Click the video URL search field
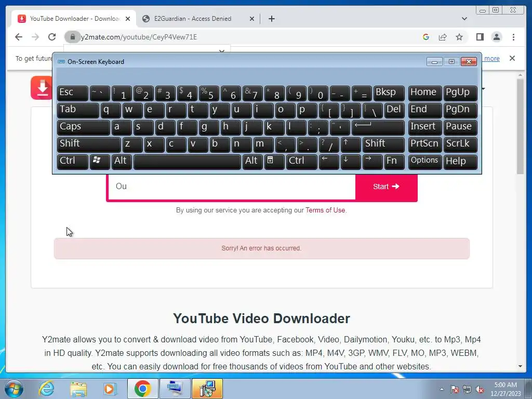The height and width of the screenshot is (399, 532). (x=232, y=187)
